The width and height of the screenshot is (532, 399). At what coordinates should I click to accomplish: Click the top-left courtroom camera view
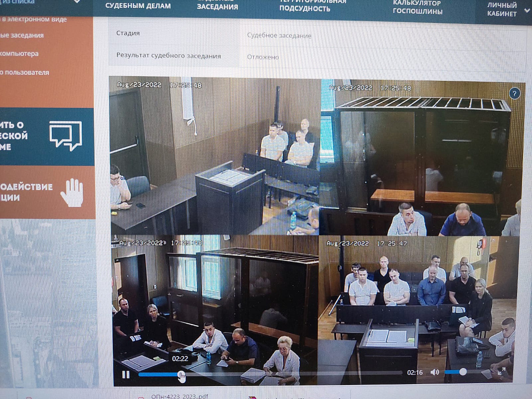click(214, 156)
